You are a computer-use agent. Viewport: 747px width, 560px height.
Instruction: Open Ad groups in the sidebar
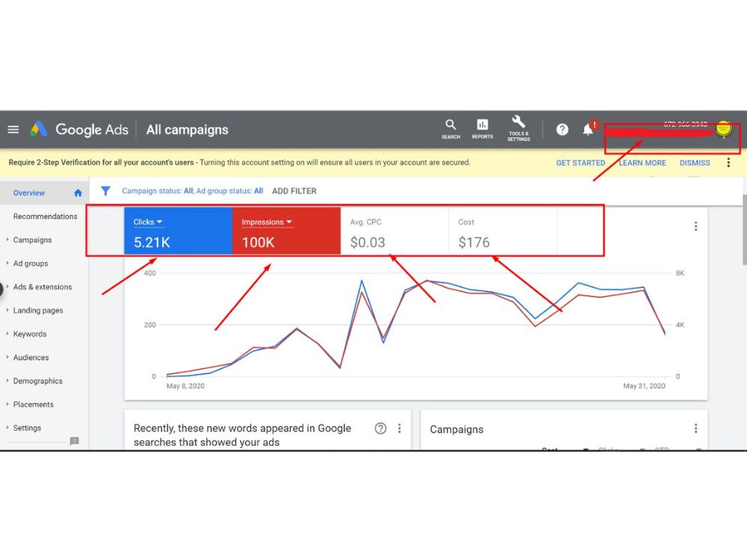point(31,264)
